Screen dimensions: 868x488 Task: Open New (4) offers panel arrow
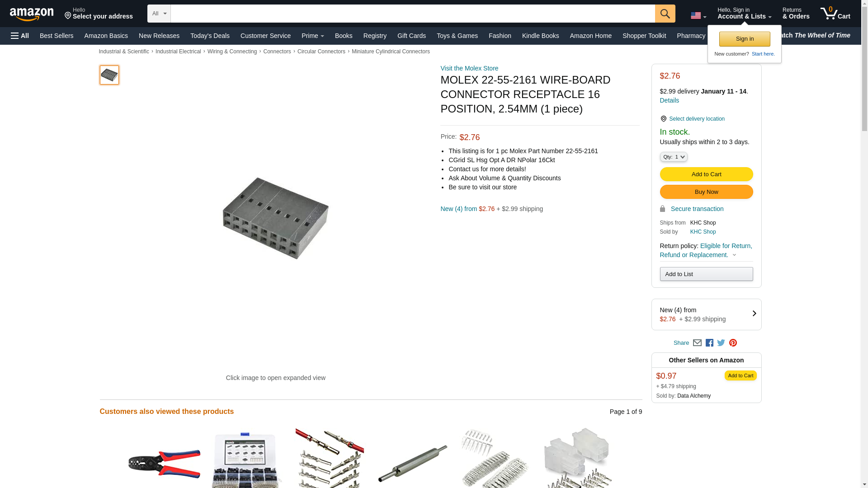point(754,314)
